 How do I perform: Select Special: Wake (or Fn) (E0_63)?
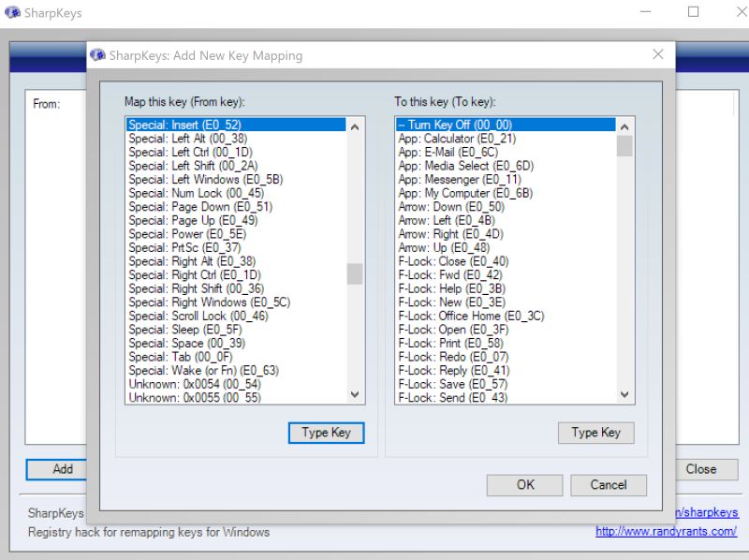pos(236,370)
